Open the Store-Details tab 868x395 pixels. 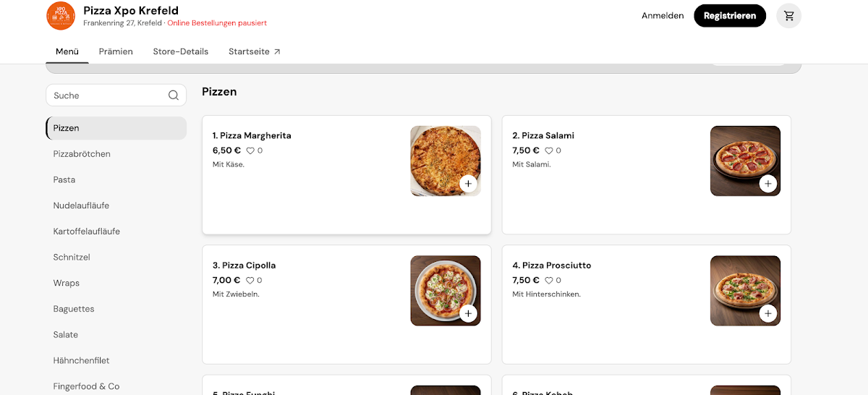[181, 51]
